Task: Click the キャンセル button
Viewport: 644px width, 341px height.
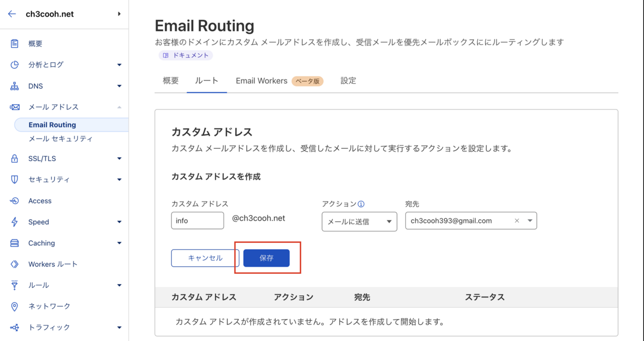Action: point(205,258)
